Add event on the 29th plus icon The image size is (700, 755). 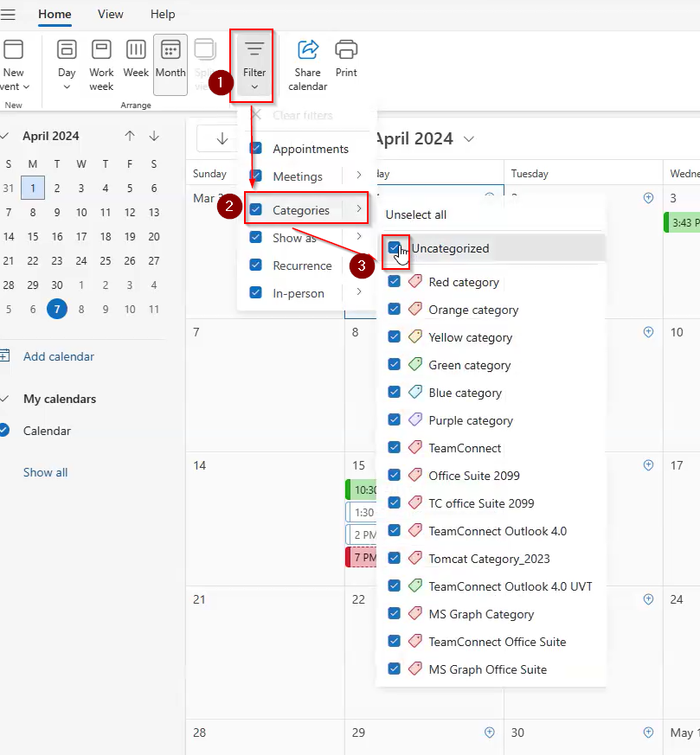490,733
